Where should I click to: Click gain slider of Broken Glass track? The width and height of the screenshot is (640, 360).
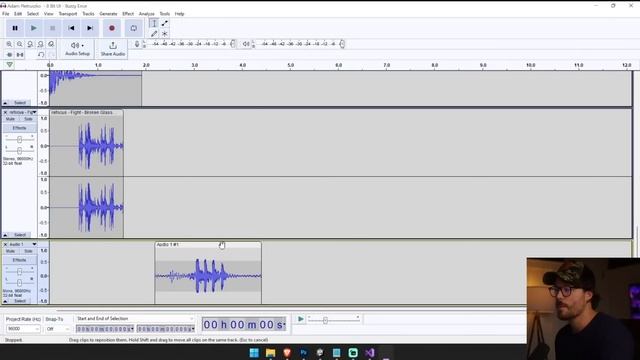tap(19, 140)
